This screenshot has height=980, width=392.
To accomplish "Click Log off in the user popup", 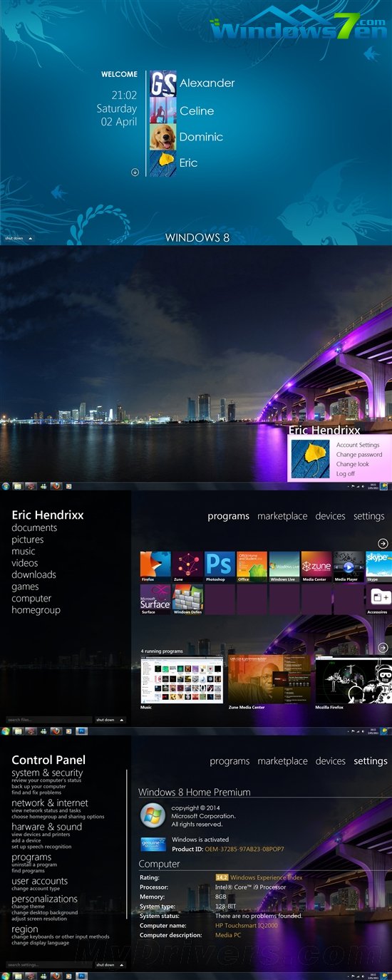I will click(346, 473).
